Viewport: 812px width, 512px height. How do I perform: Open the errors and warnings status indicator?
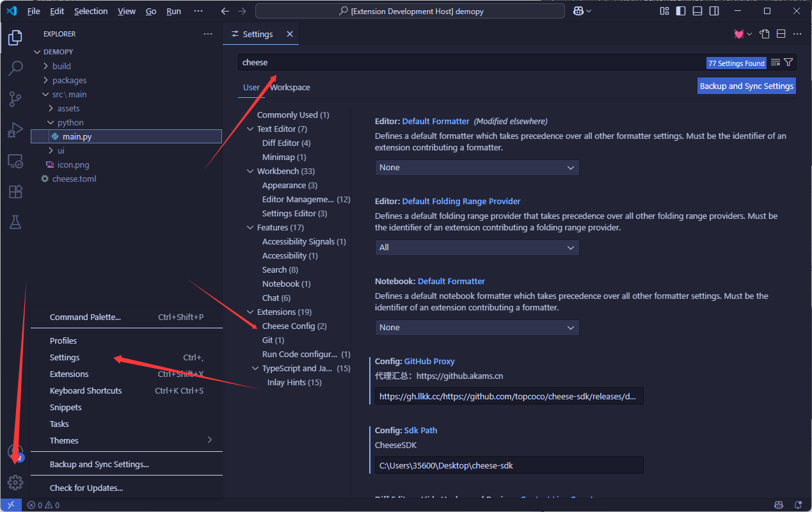tap(44, 505)
